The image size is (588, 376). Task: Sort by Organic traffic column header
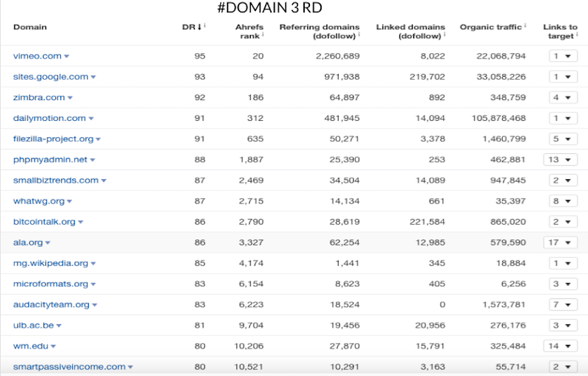[x=491, y=27]
